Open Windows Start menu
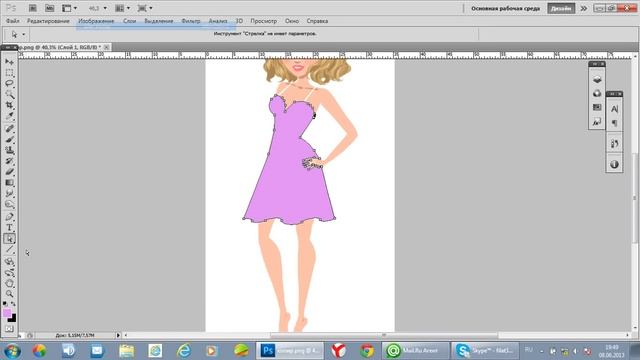This screenshot has width=640, height=360. 12,351
